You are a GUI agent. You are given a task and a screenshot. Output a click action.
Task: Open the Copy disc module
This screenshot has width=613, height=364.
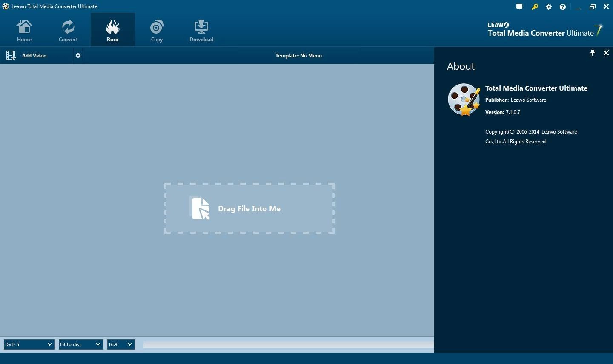tap(157, 31)
